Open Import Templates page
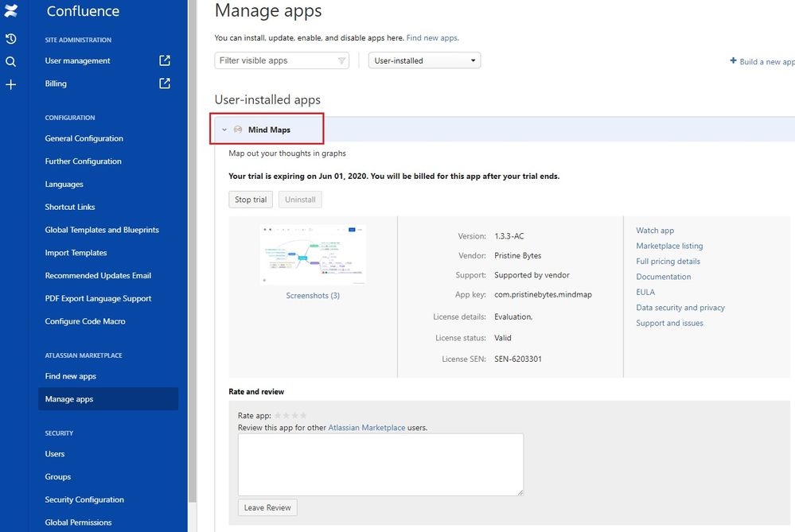Viewport: 795px width, 532px height. tap(76, 252)
